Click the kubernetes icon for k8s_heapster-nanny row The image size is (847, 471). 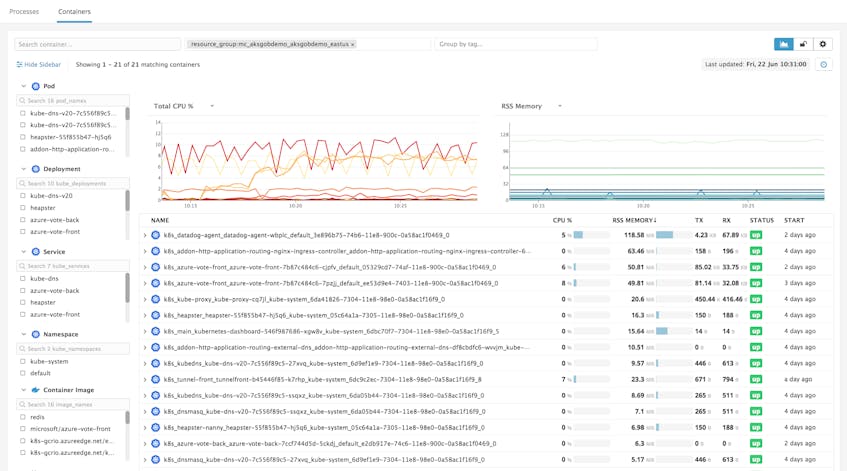[156, 427]
